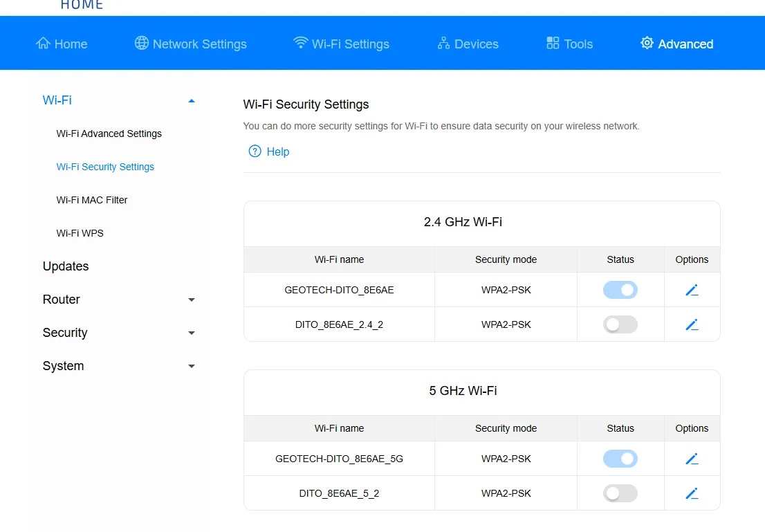Image resolution: width=765 pixels, height=532 pixels.
Task: Open the Network Settings tab label
Action: (x=199, y=44)
